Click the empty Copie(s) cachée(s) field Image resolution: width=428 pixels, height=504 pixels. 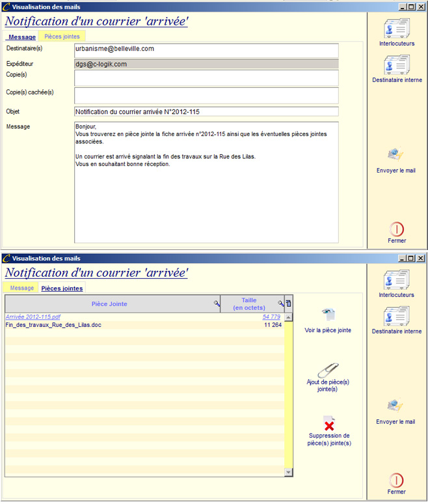(206, 95)
